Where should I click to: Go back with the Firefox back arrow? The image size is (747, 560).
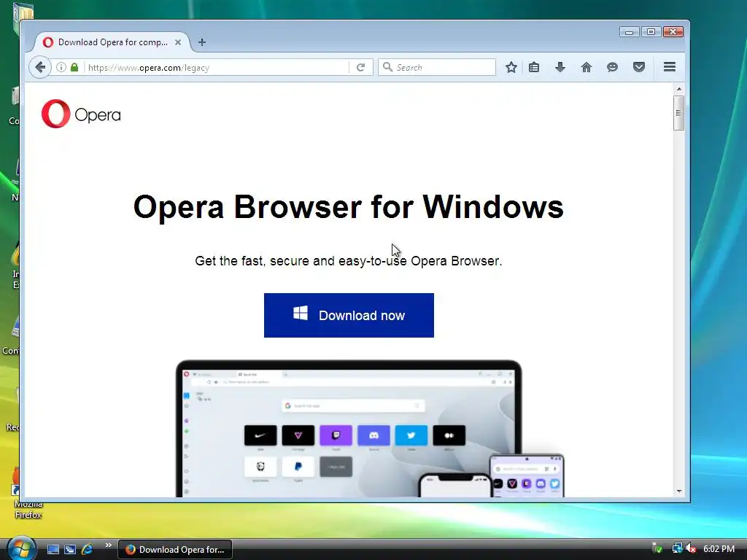(40, 67)
